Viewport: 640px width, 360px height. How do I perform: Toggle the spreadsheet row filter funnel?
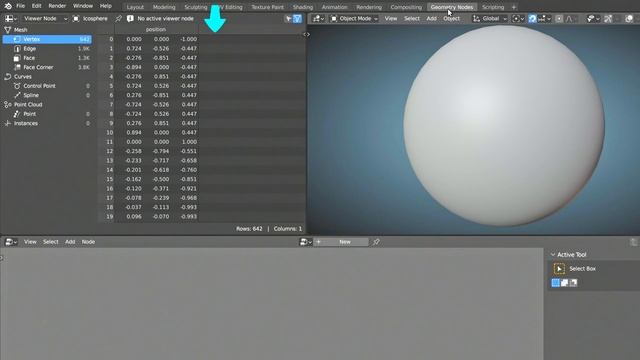(298, 18)
